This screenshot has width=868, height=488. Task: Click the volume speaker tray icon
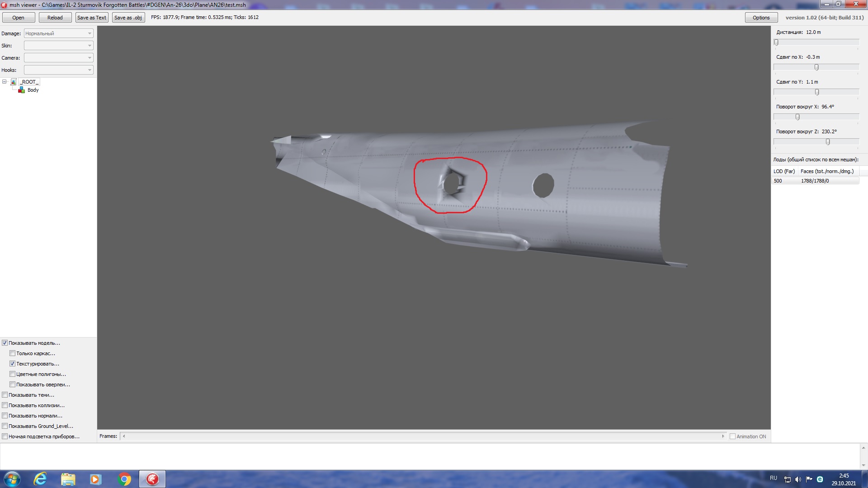coord(798,479)
